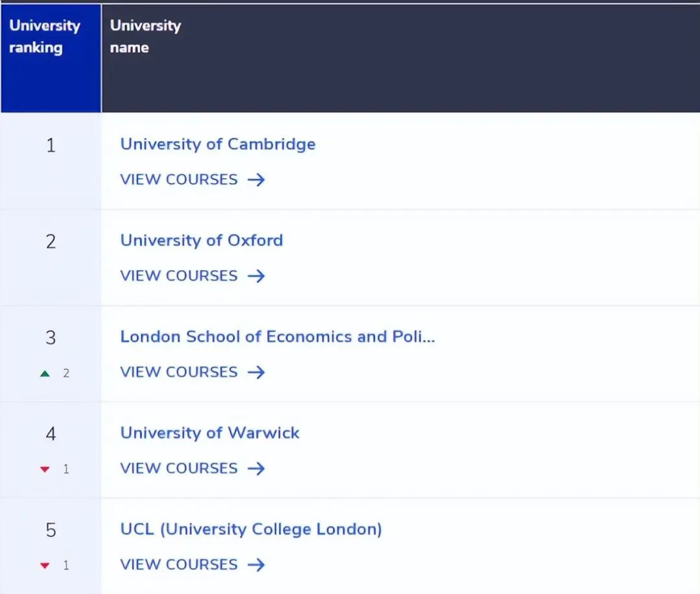The image size is (700, 594).
Task: Open VIEW COURSES for UCL
Action: [179, 564]
